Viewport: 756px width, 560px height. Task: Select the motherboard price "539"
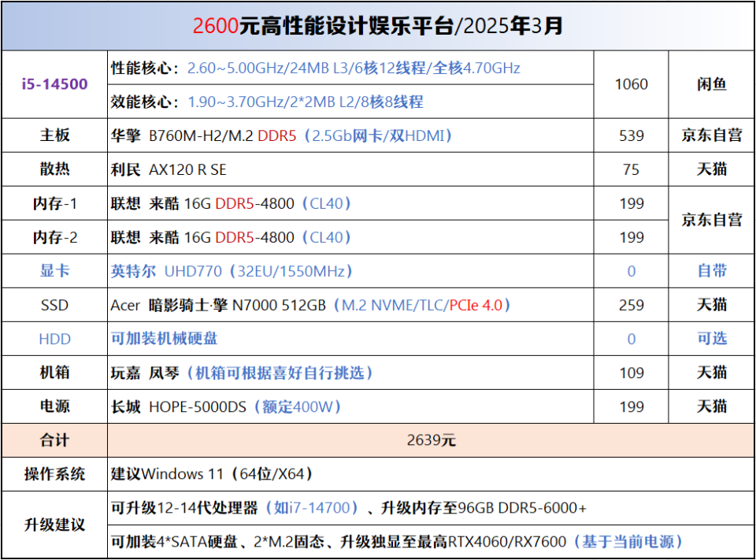click(631, 135)
